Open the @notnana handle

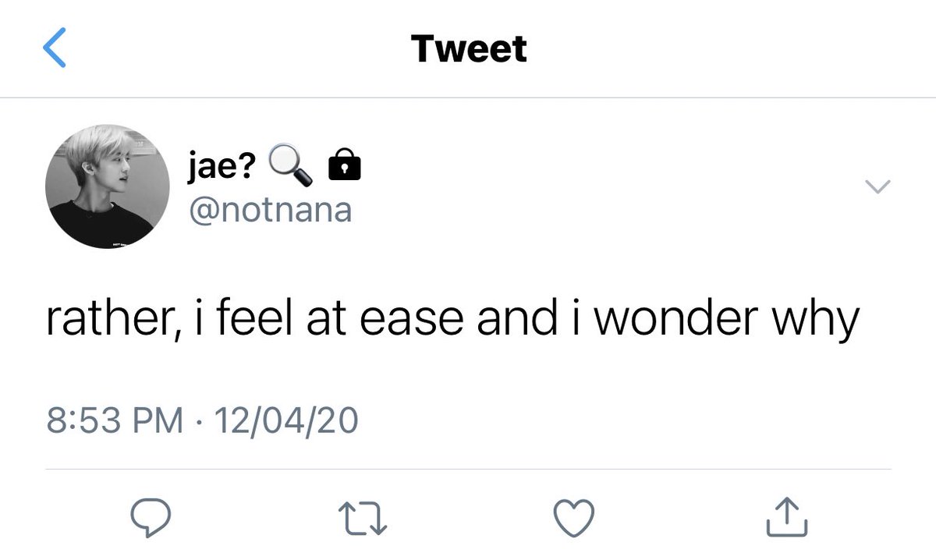(x=270, y=209)
